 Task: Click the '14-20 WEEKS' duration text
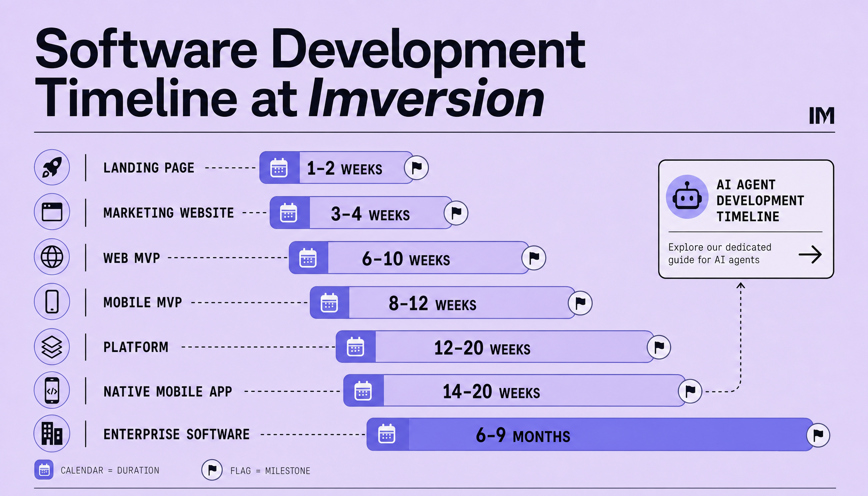coord(492,391)
